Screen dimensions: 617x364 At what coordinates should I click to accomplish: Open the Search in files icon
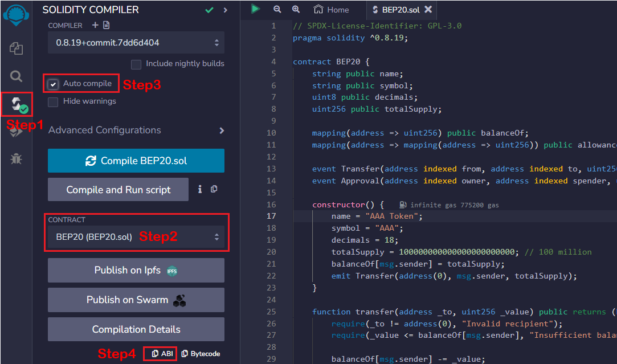tap(16, 76)
